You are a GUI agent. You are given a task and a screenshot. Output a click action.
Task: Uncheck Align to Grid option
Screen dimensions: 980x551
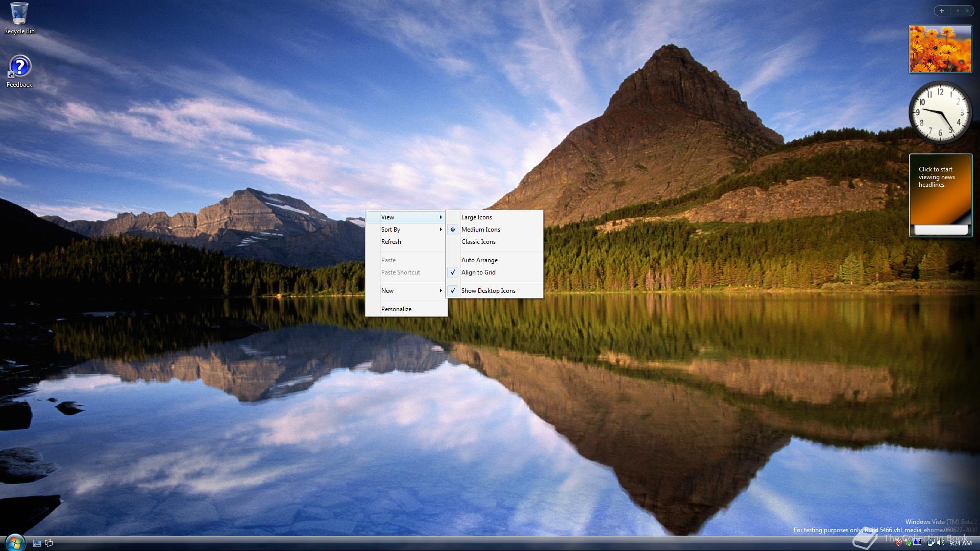click(478, 272)
